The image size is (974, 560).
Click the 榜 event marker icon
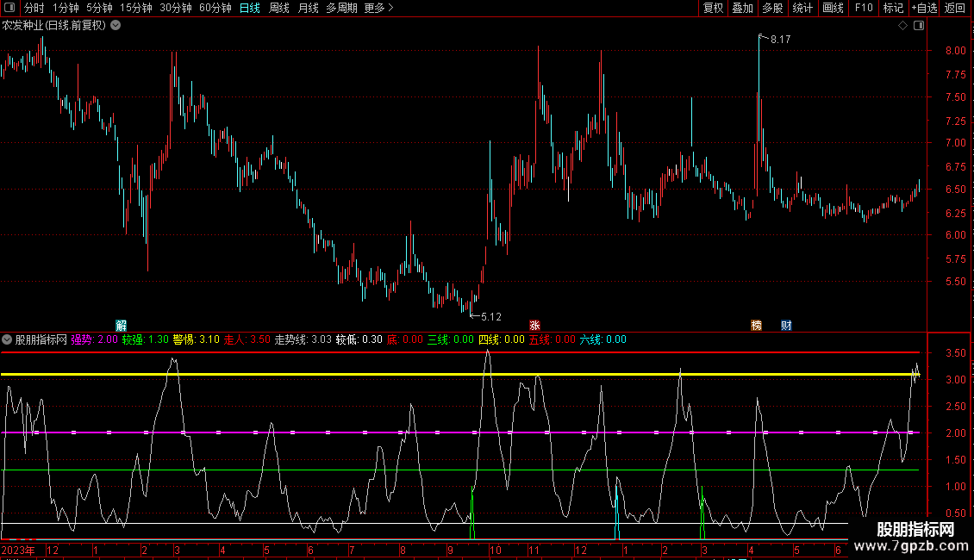(x=757, y=325)
